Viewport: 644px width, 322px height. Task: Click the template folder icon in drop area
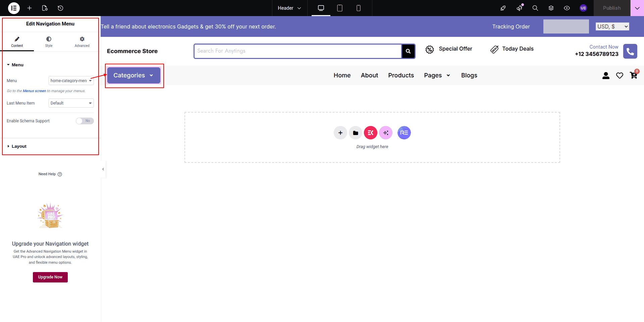355,133
